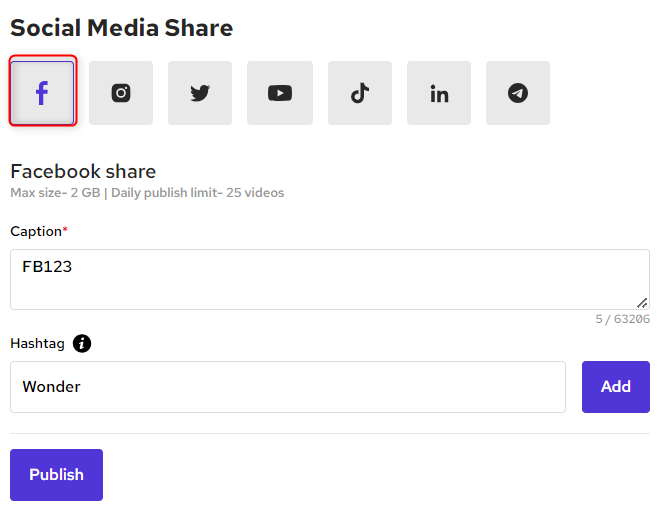The height and width of the screenshot is (518, 666).
Task: Grab the Caption box resize handle
Action: click(643, 302)
